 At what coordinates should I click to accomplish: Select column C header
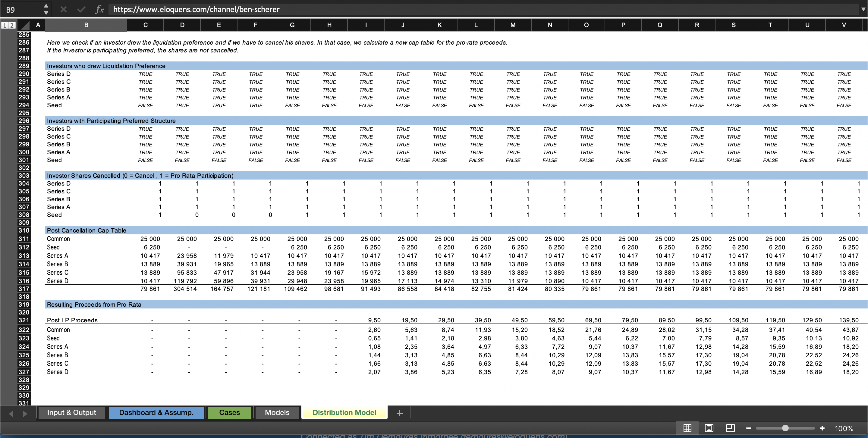pyautogui.click(x=146, y=25)
